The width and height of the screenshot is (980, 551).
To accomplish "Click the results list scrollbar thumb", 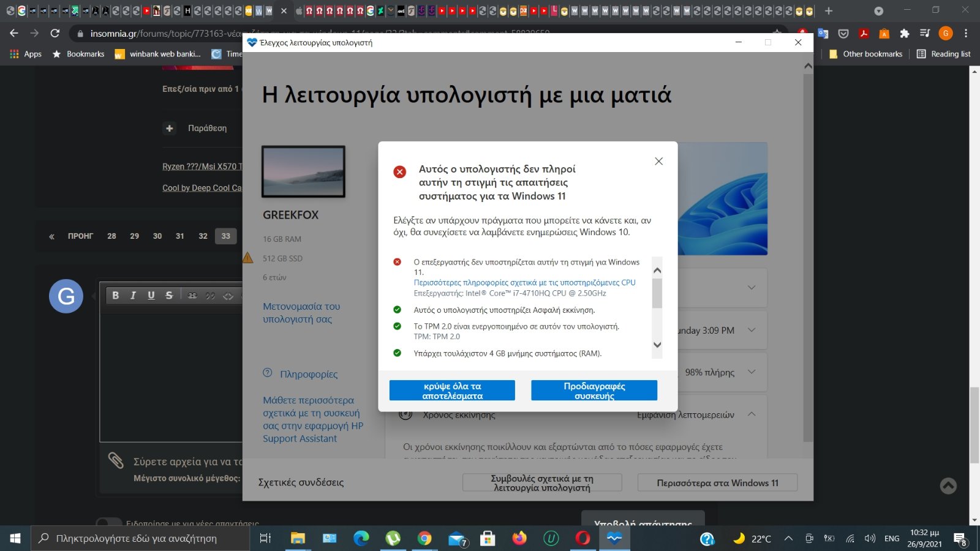I will [x=657, y=293].
